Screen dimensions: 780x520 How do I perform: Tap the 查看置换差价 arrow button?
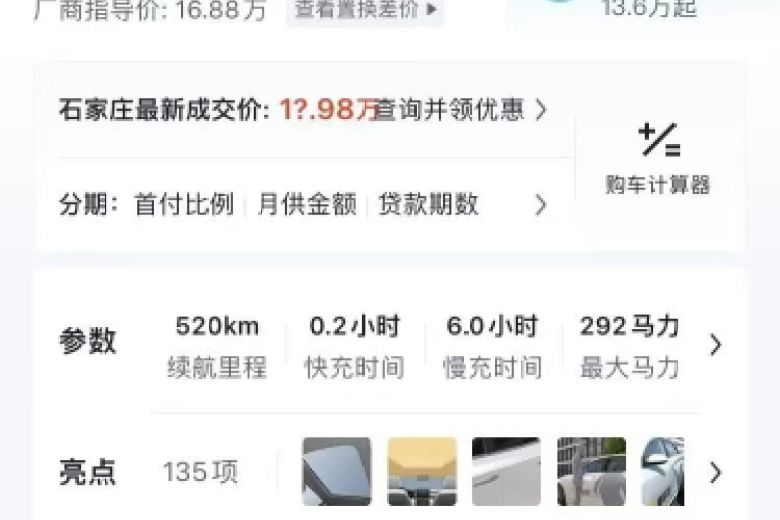[365, 9]
